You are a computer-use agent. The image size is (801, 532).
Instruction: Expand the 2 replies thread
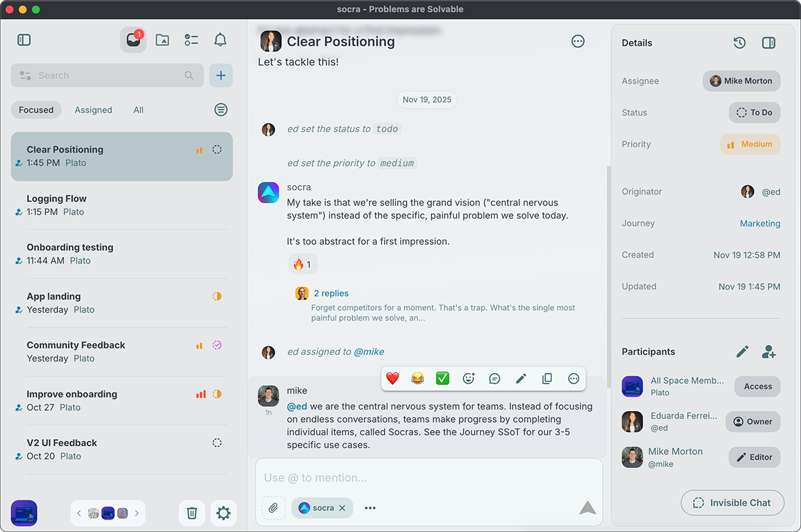331,294
